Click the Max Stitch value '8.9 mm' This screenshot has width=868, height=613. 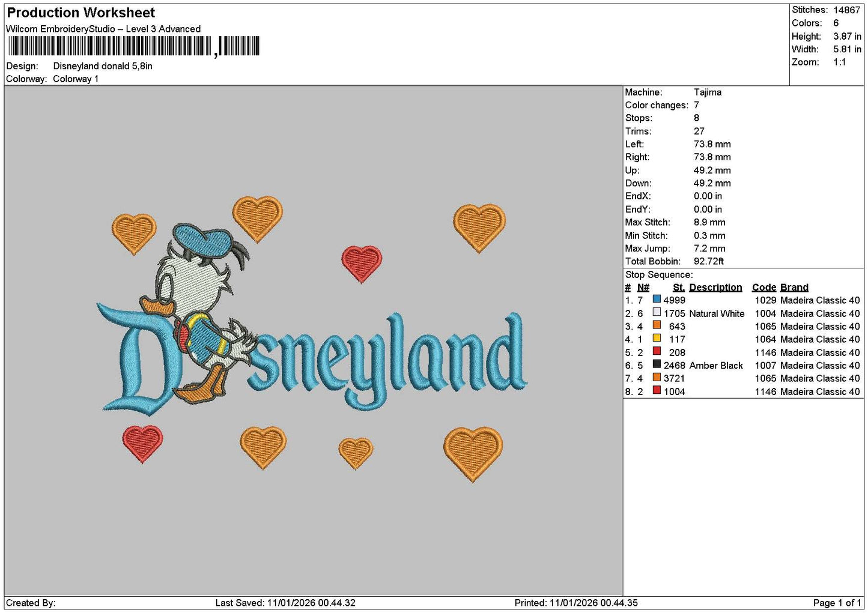click(709, 222)
